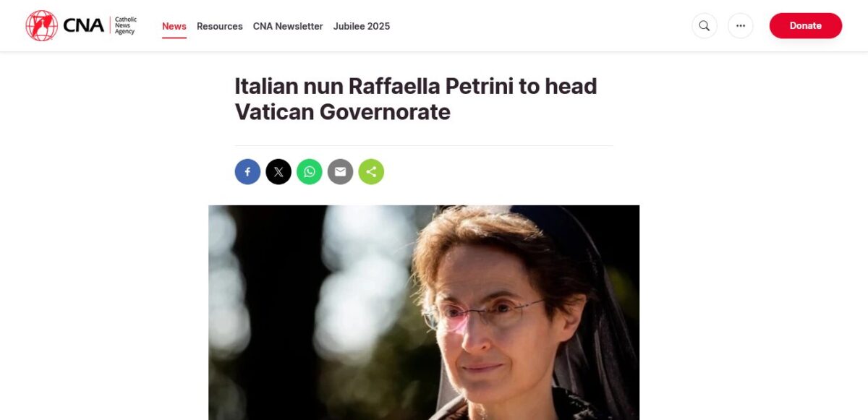868x420 pixels.
Task: Share article by email envelope icon
Action: point(340,172)
